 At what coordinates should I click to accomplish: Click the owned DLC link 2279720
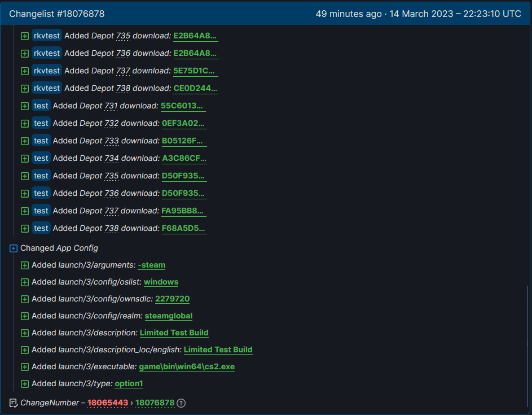click(172, 299)
